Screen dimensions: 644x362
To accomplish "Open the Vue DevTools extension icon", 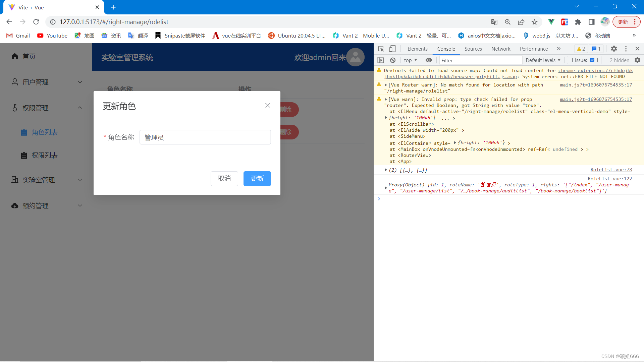I will coord(551,22).
